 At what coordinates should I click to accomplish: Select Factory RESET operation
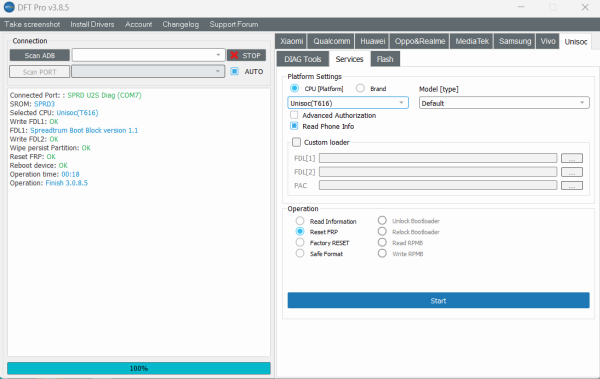click(300, 242)
